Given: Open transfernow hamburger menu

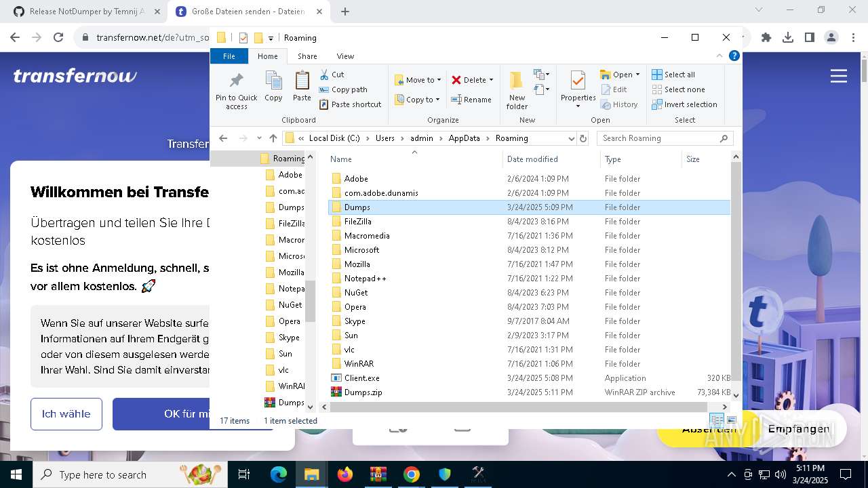Looking at the screenshot, I should [x=839, y=76].
